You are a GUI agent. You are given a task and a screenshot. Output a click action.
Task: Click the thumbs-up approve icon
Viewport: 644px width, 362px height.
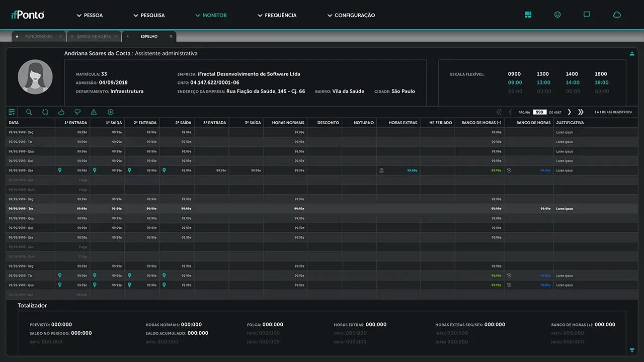coord(61,112)
